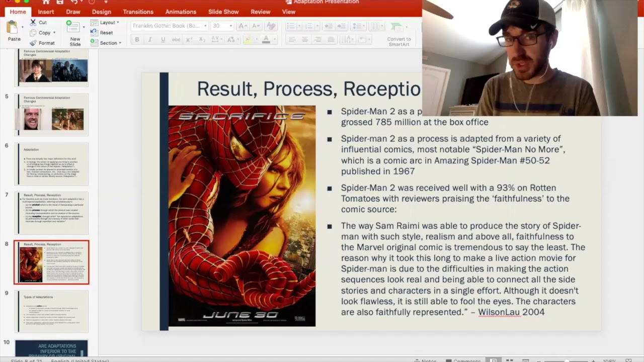Toggle subscript

[202, 39]
